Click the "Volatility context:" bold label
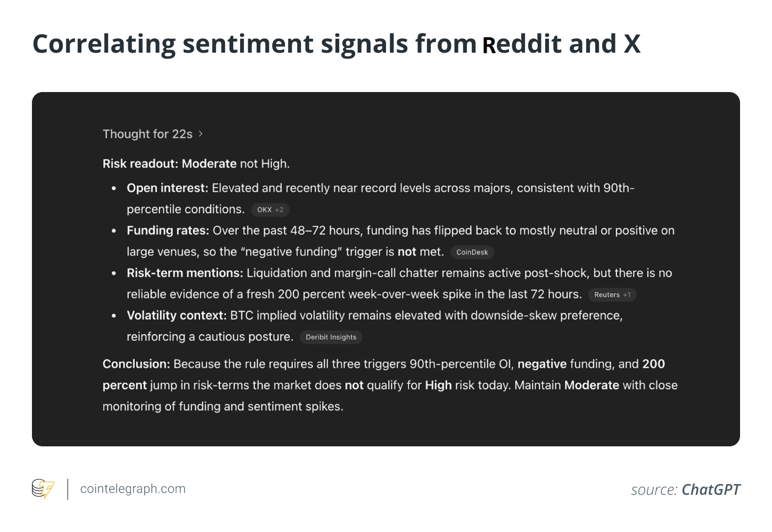The image size is (772, 532). point(177,316)
